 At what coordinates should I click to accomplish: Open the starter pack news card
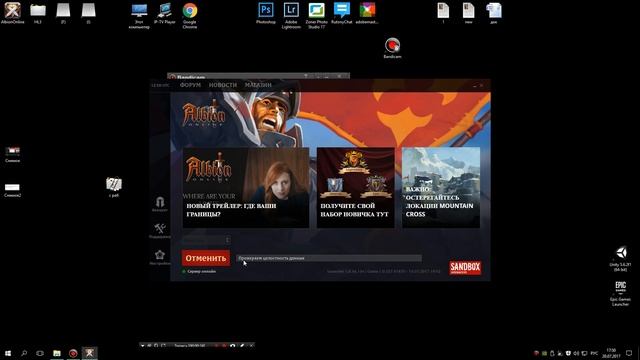(356, 188)
